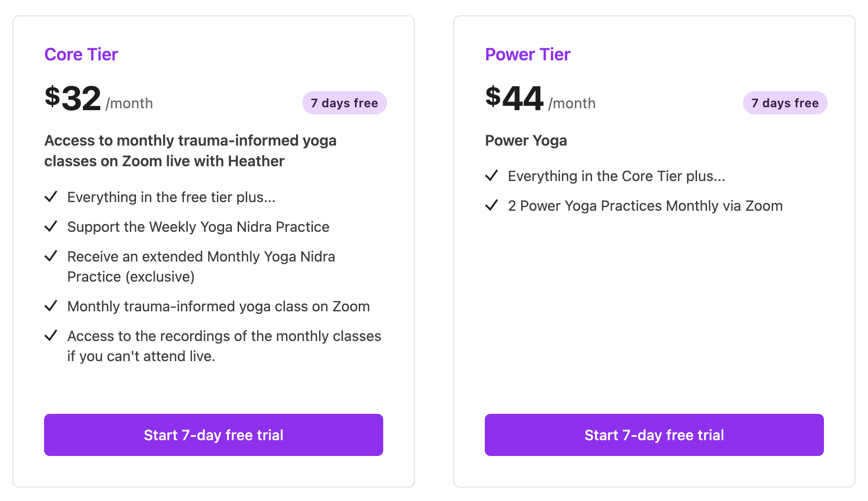Click the $32 /month price
Image resolution: width=868 pixels, height=501 pixels.
click(x=99, y=99)
